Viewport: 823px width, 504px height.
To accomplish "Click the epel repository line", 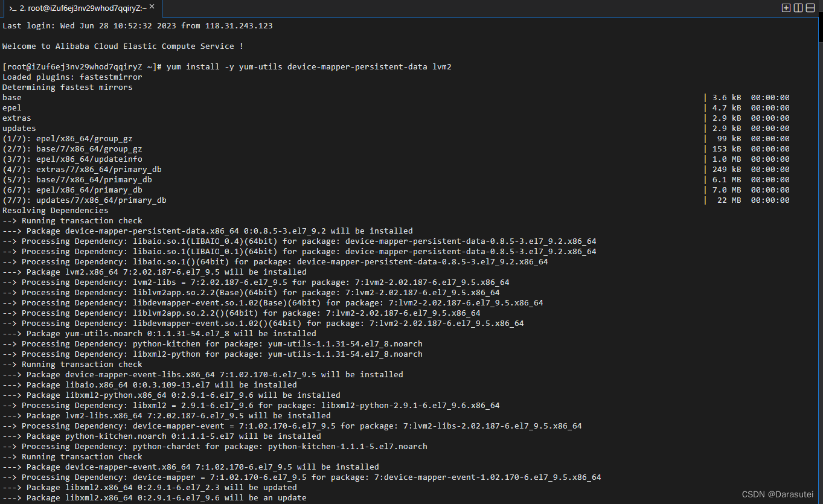I will 11,107.
